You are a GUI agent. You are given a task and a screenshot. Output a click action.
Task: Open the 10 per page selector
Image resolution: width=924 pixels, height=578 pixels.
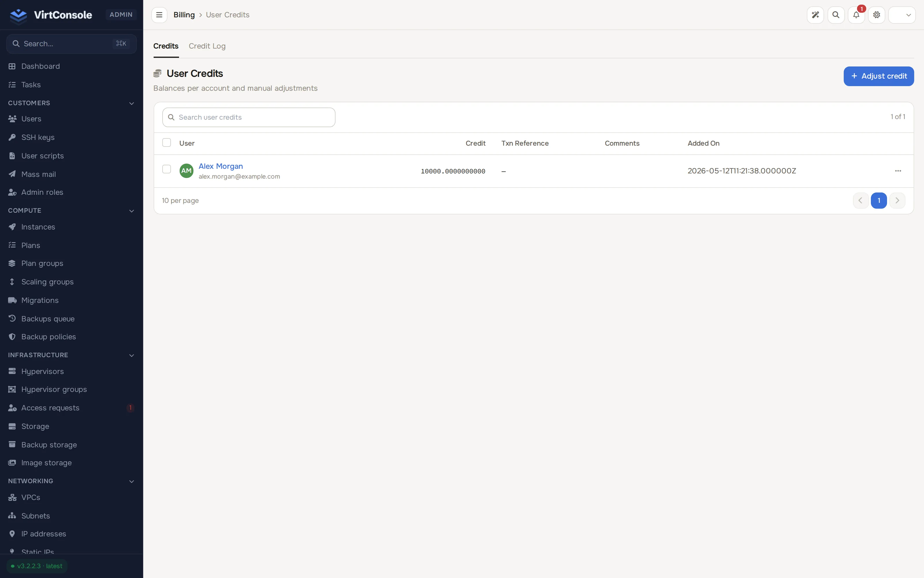coord(180,200)
